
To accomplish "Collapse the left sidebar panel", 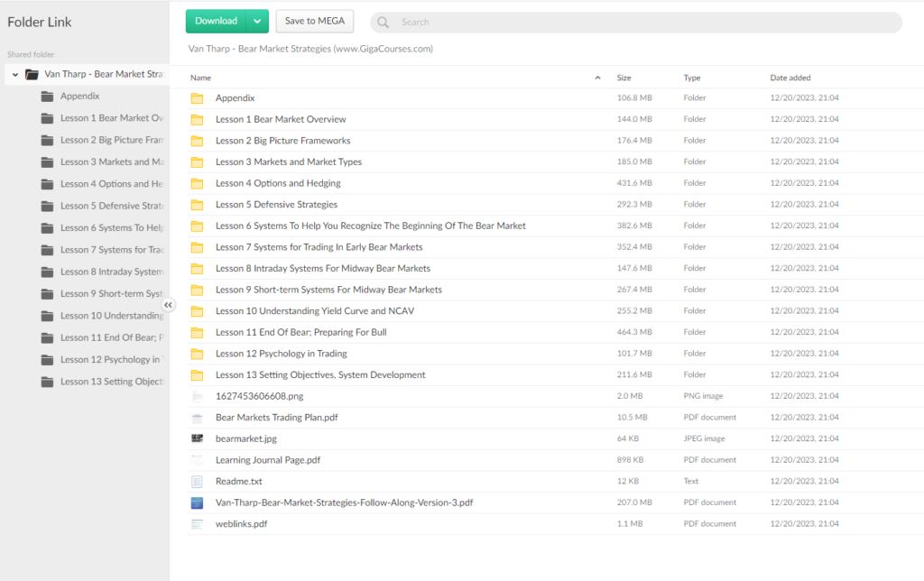I will tap(169, 306).
